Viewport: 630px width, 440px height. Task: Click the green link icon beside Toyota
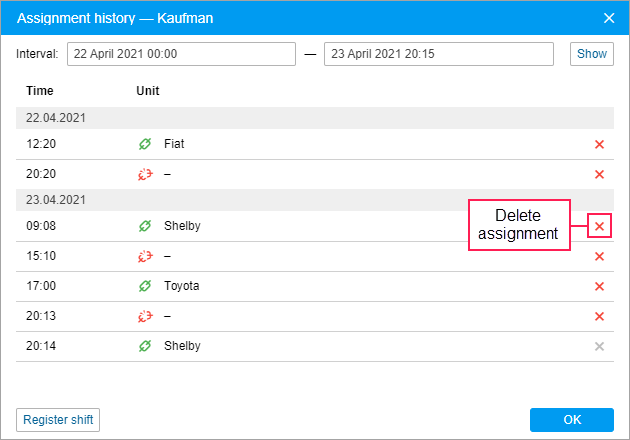click(x=144, y=286)
